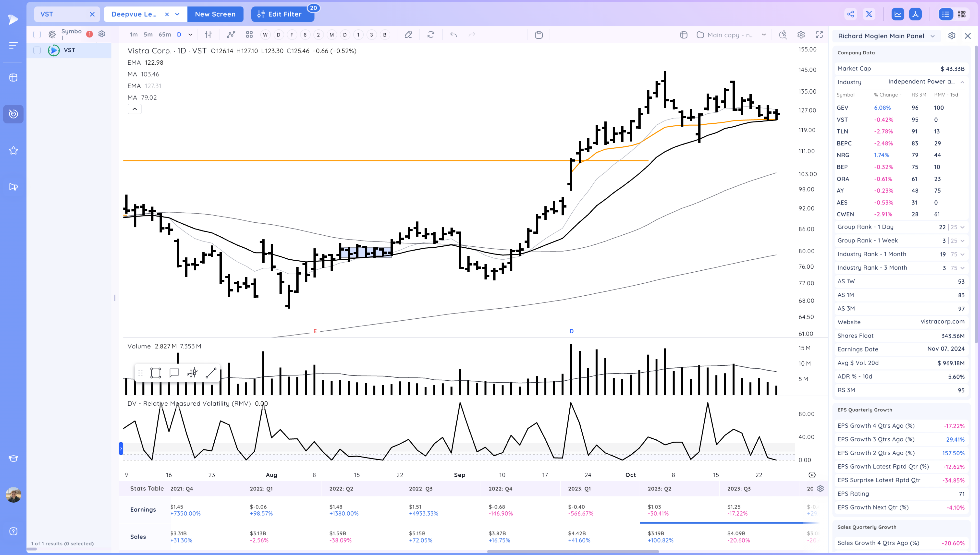Click the New Screen button
The width and height of the screenshot is (980, 555).
pyautogui.click(x=215, y=14)
